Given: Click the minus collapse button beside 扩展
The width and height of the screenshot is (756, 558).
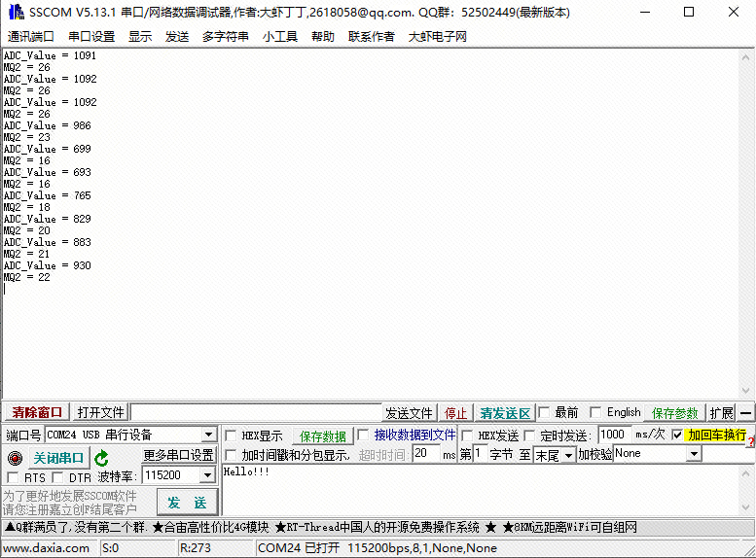Looking at the screenshot, I should [x=745, y=412].
